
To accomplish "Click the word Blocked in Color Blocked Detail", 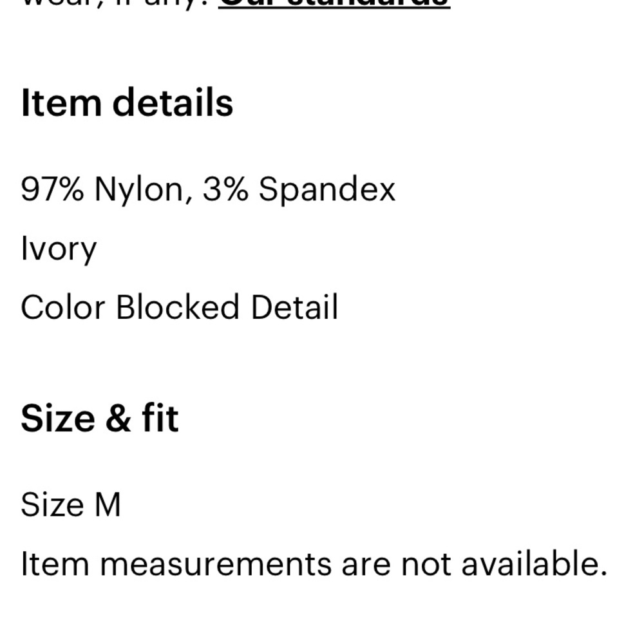I will coord(178,307).
